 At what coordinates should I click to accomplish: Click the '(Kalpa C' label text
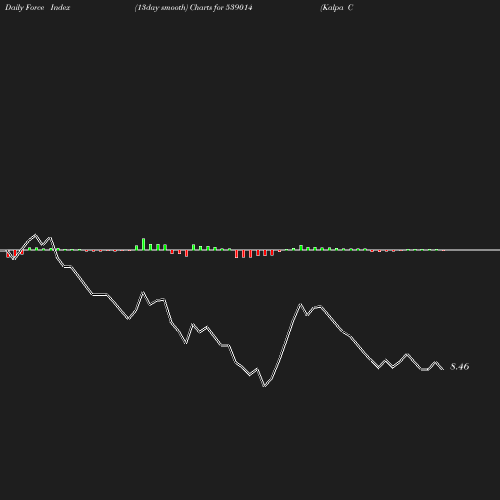click(336, 8)
